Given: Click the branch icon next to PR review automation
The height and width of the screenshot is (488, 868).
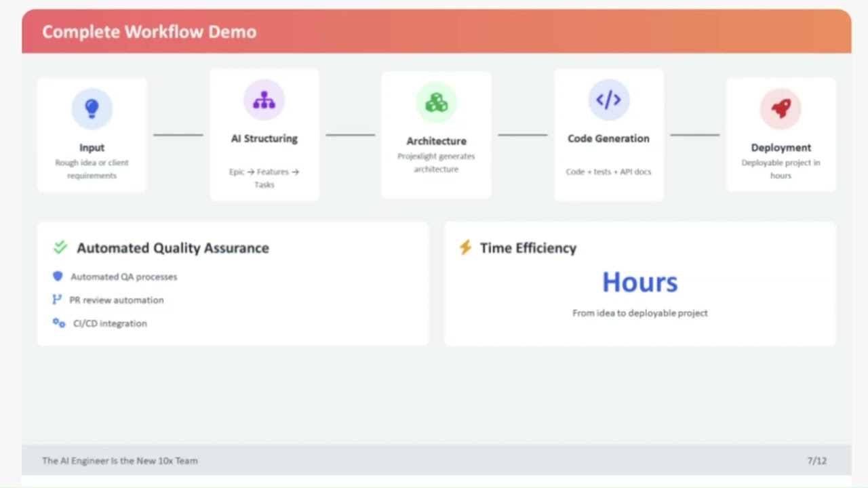Looking at the screenshot, I should click(57, 300).
